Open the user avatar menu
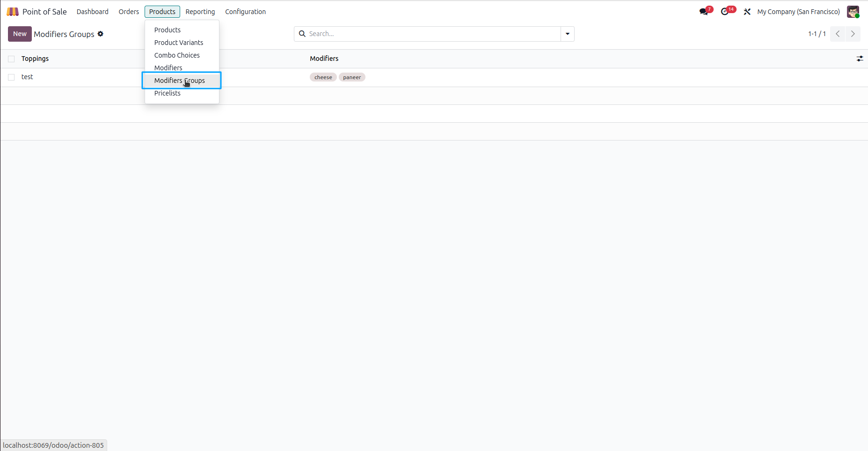This screenshot has width=868, height=451. (x=853, y=12)
